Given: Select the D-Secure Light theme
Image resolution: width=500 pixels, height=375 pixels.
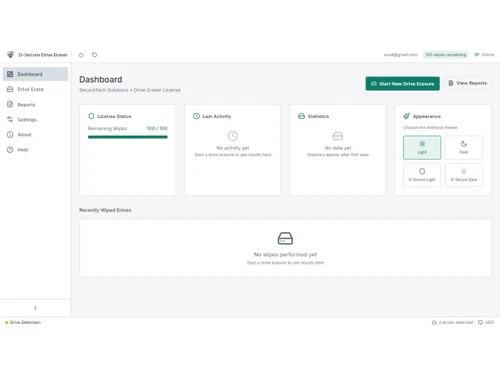Looking at the screenshot, I should pos(422,175).
